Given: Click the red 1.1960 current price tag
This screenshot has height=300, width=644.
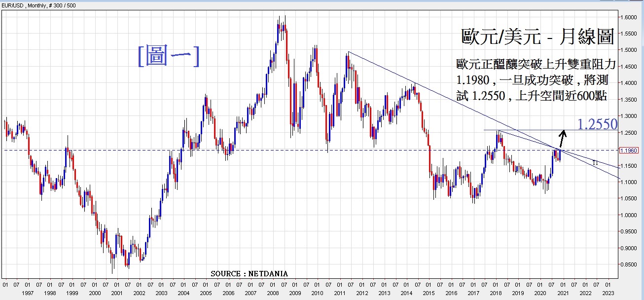Looking at the screenshot, I should coord(632,150).
